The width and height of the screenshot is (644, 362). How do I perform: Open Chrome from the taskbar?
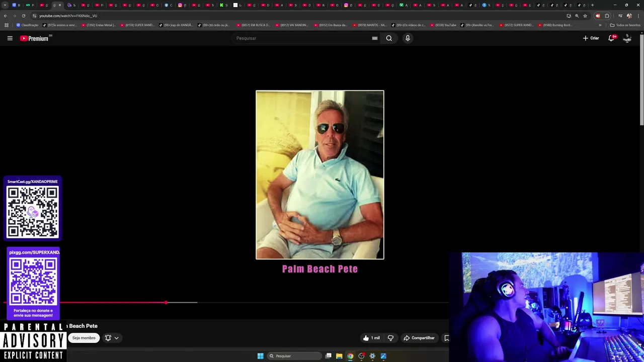pyautogui.click(x=350, y=356)
